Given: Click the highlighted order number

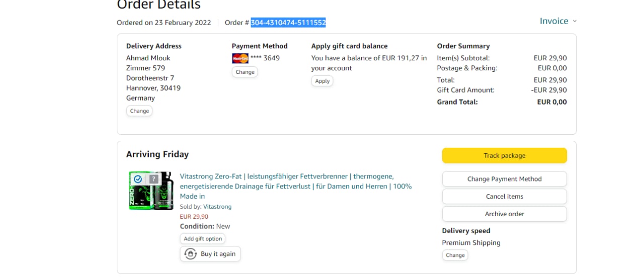Looking at the screenshot, I should coord(288,23).
